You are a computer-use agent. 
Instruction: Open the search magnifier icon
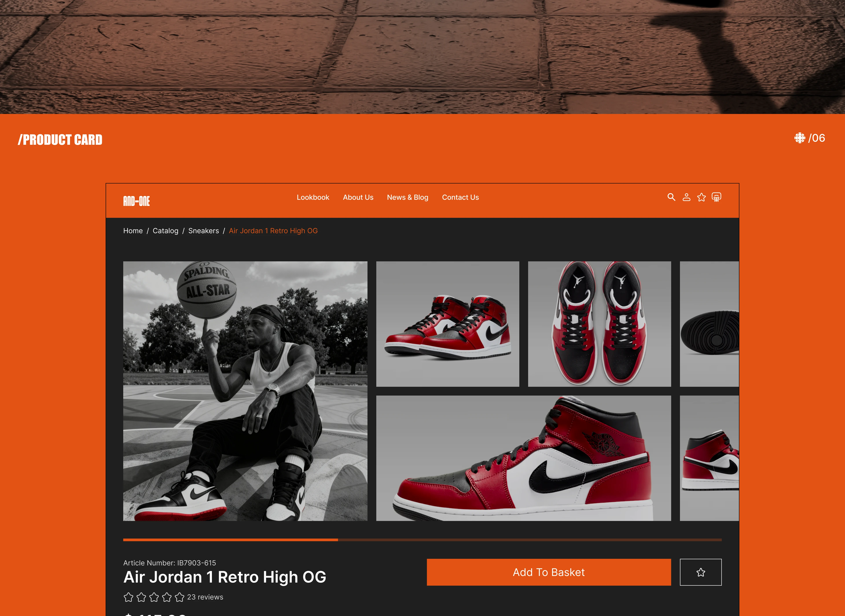point(671,197)
